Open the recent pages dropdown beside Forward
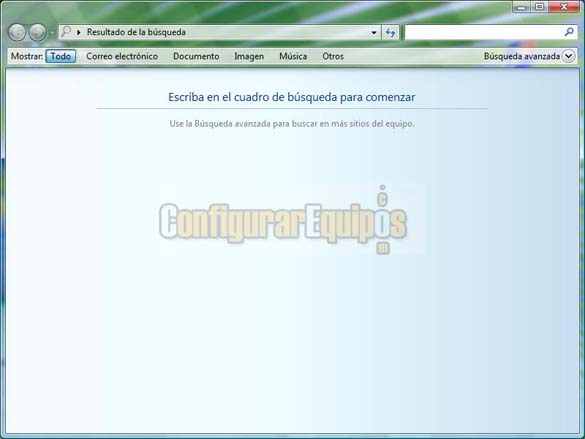Screen dimensions: 585x439 pos(52,32)
